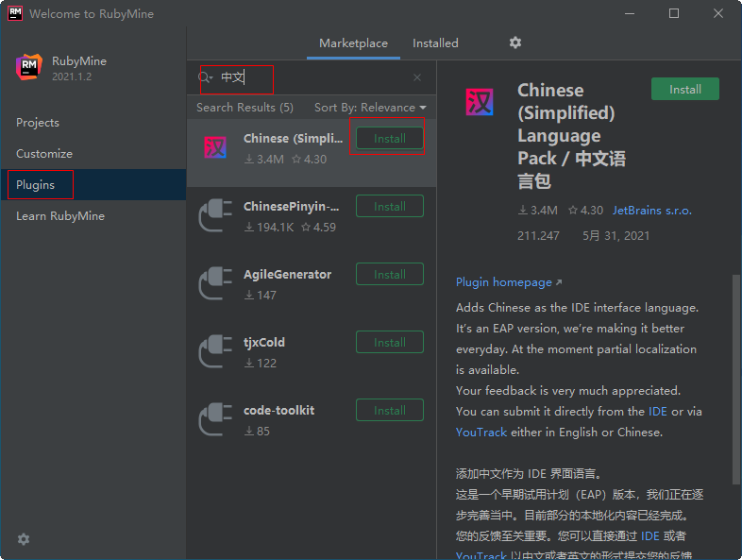Click the RubyMine logo in the sidebar

29,67
